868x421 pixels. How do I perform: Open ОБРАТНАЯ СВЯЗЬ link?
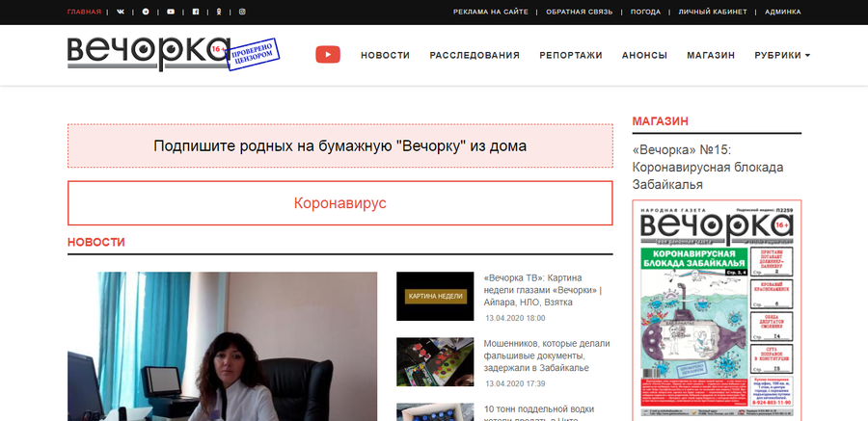579,12
